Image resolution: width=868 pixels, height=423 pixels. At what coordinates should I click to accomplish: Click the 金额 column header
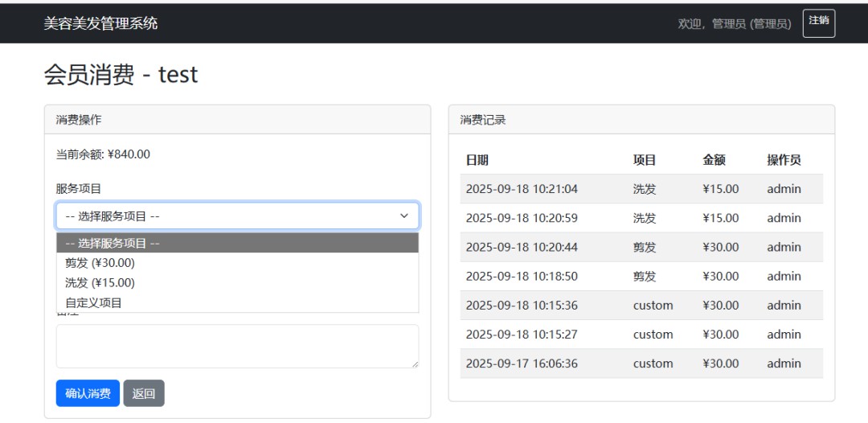pos(714,160)
